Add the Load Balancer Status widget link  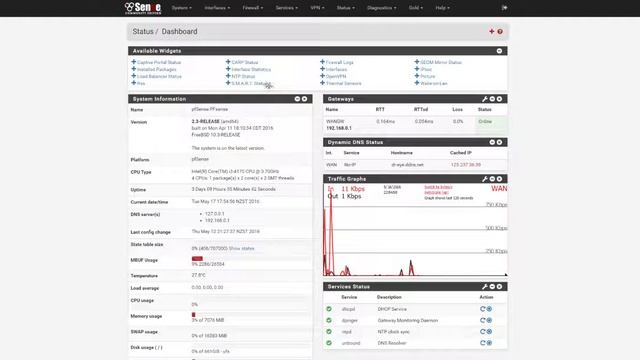click(156, 76)
